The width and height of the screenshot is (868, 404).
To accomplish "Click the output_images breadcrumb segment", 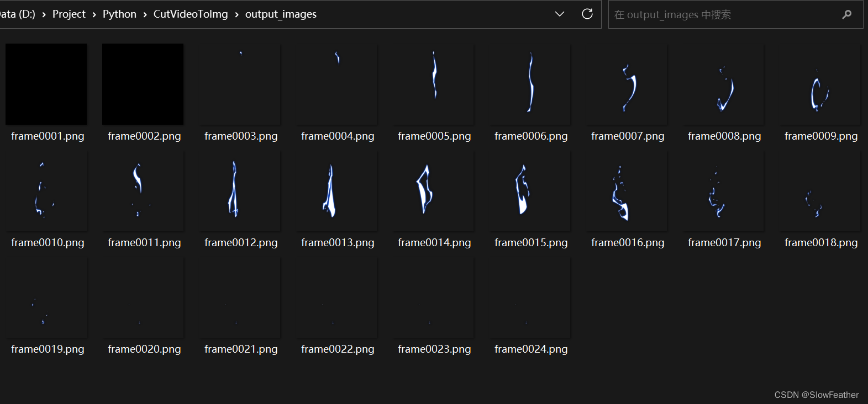I will tap(281, 14).
